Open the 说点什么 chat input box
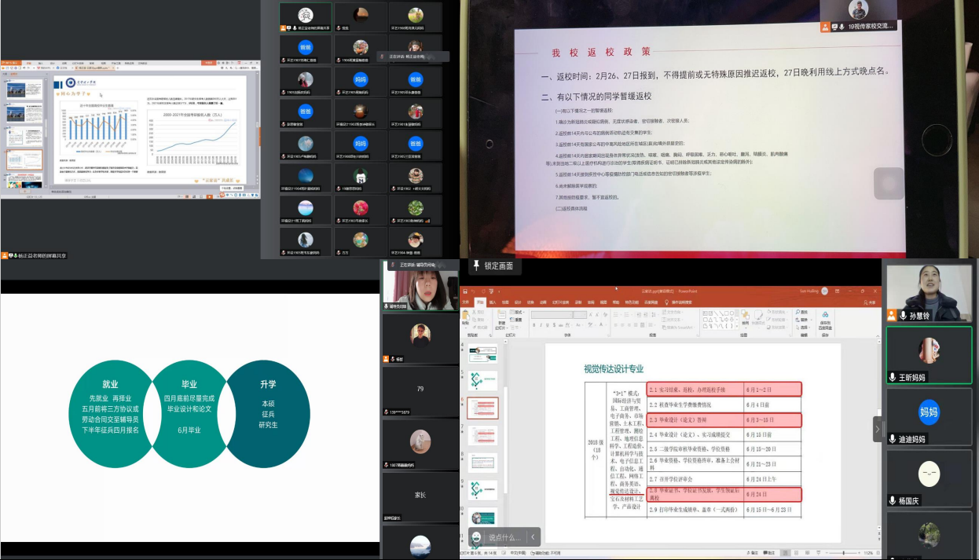Image resolution: width=979 pixels, height=560 pixels. (504, 537)
